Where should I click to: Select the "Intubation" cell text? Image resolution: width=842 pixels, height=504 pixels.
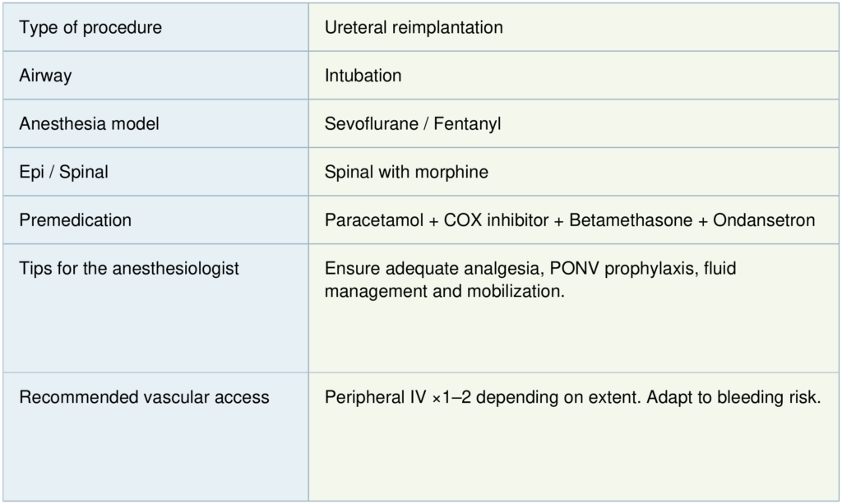[363, 76]
